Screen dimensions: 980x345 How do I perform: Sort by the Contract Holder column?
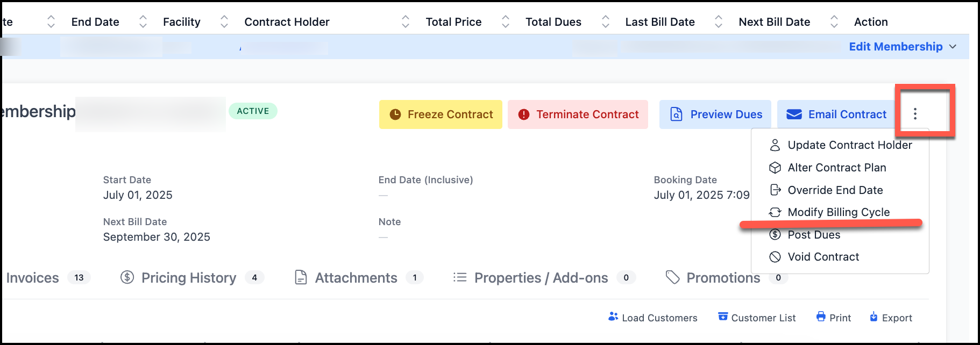[406, 21]
